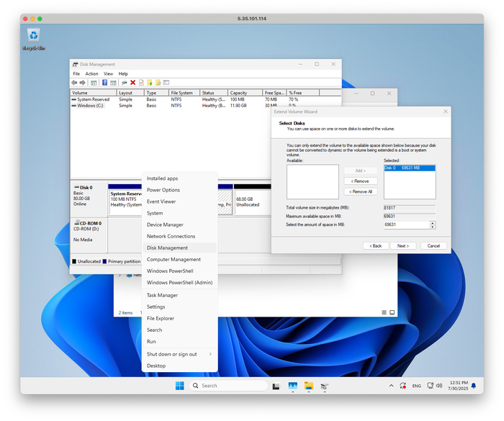Image resolution: width=504 pixels, height=421 pixels.
Task: Click the blue Help question mark toolbar icon
Action: (x=104, y=83)
